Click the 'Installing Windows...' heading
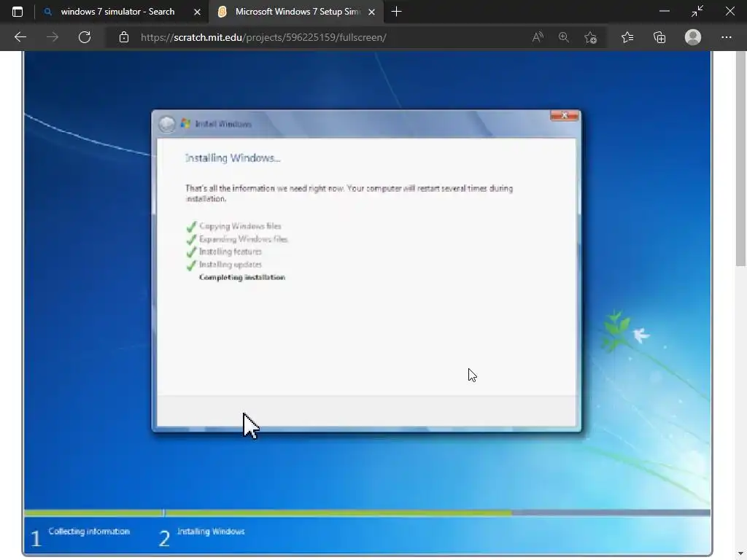The image size is (747, 560). [233, 158]
